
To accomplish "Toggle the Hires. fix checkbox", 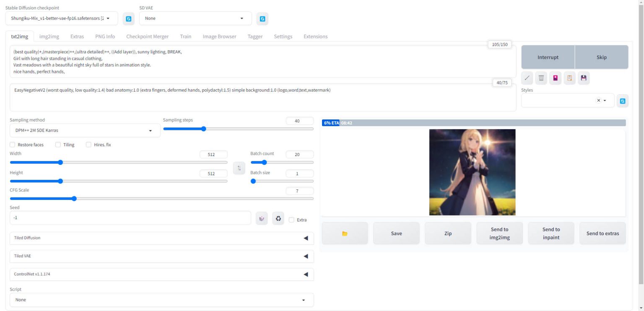I will 88,145.
